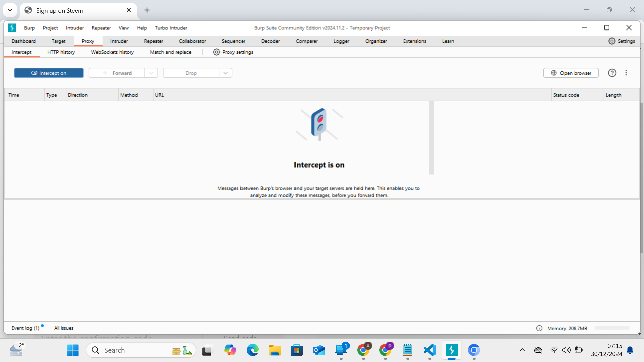View All issues in the status bar
The image size is (644, 362).
(x=64, y=328)
